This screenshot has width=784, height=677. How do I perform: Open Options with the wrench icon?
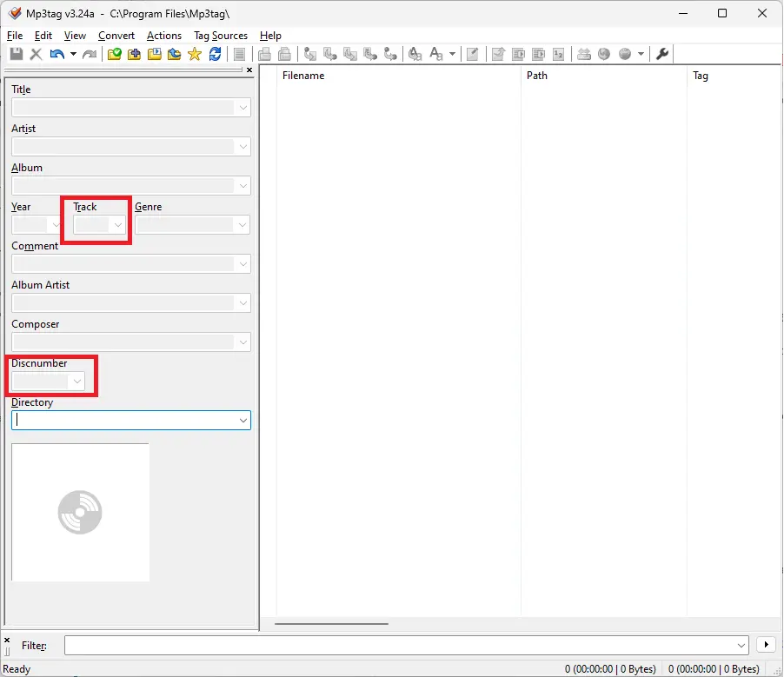(x=662, y=54)
